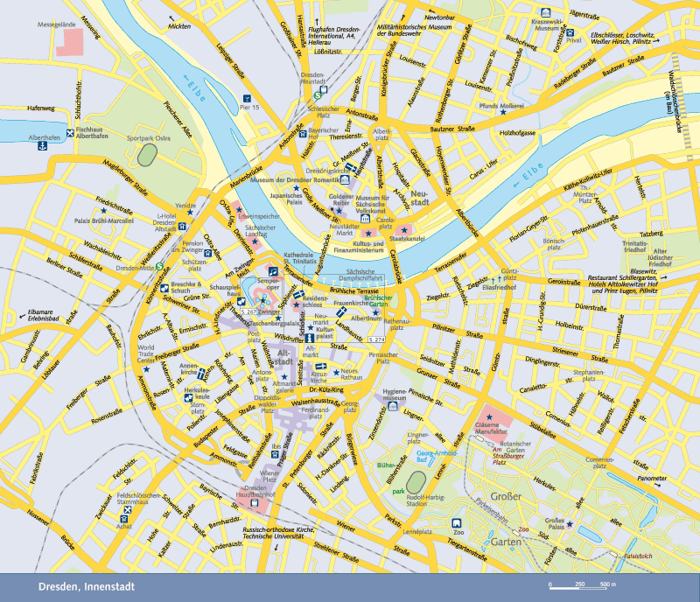Select the Dresden-Neustadt S-Bahn symbol

point(321,89)
